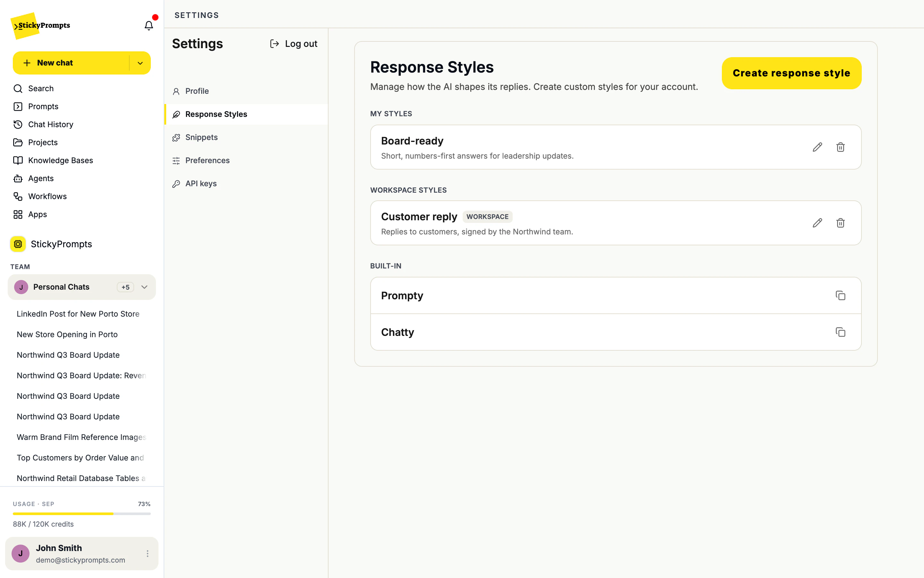This screenshot has height=578, width=924.
Task: Select the Prompty built-in style row
Action: point(615,295)
